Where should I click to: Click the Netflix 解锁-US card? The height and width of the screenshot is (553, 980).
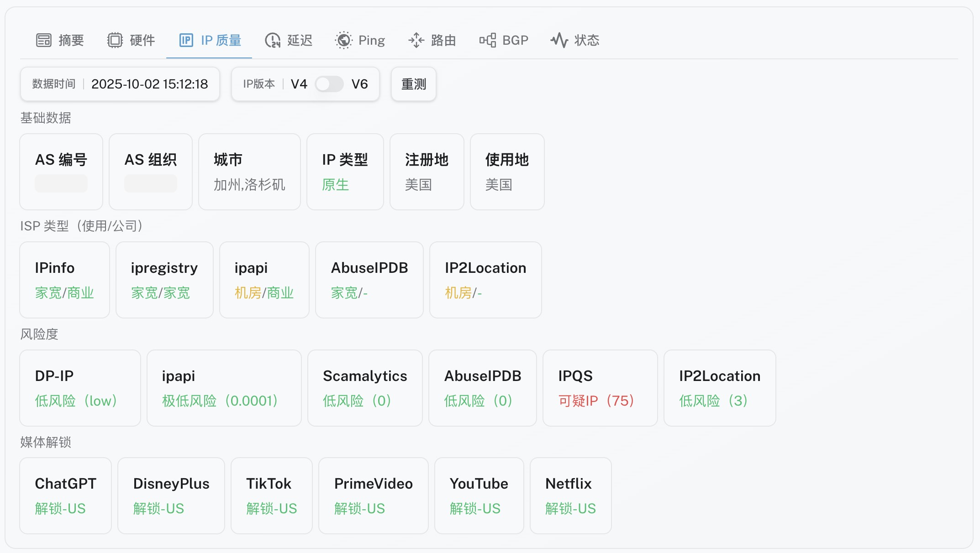pyautogui.click(x=570, y=496)
